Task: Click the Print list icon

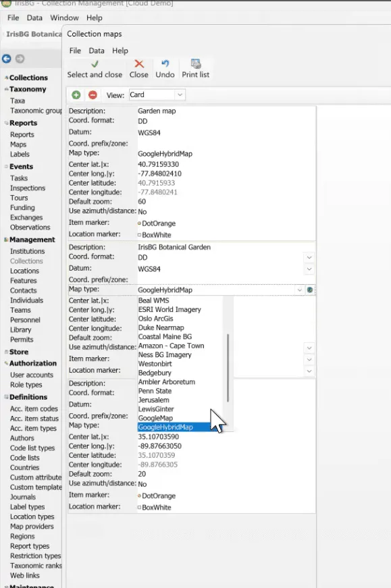Action: pos(196,63)
